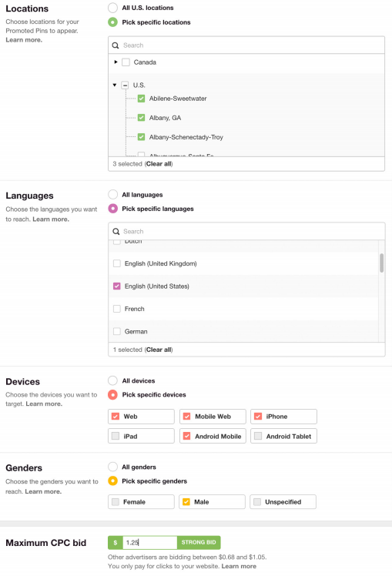Viewport: 392px width, 576px height.
Task: Check the Canada checkbox
Action: click(126, 62)
